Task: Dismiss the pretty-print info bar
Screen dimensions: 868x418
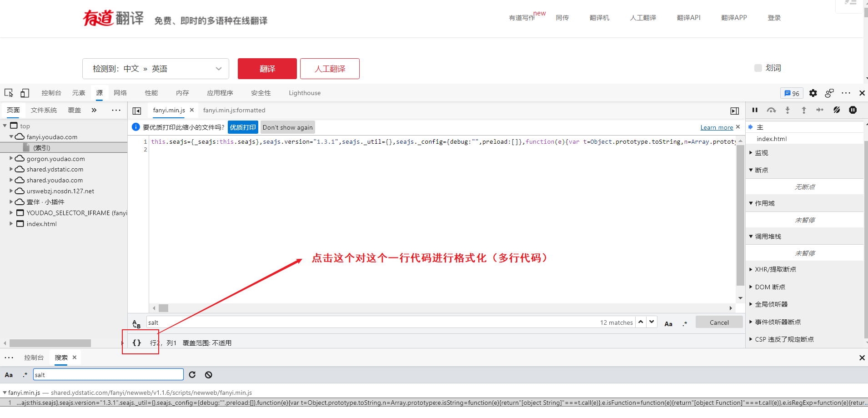Action: 738,127
